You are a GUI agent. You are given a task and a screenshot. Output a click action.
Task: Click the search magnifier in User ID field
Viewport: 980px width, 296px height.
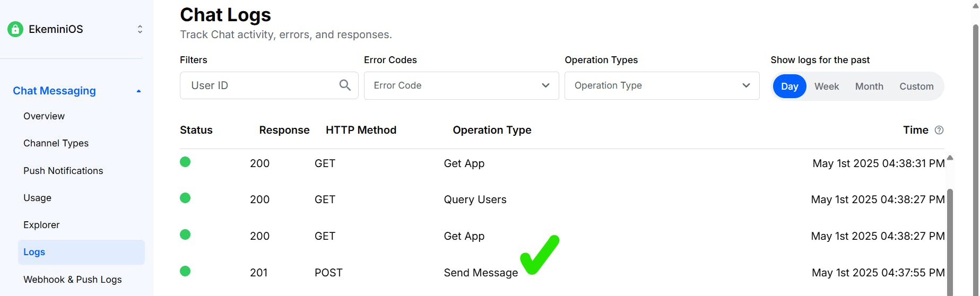point(345,85)
